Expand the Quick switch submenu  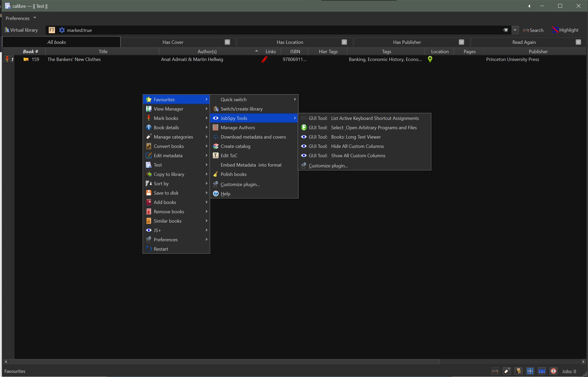(x=254, y=100)
